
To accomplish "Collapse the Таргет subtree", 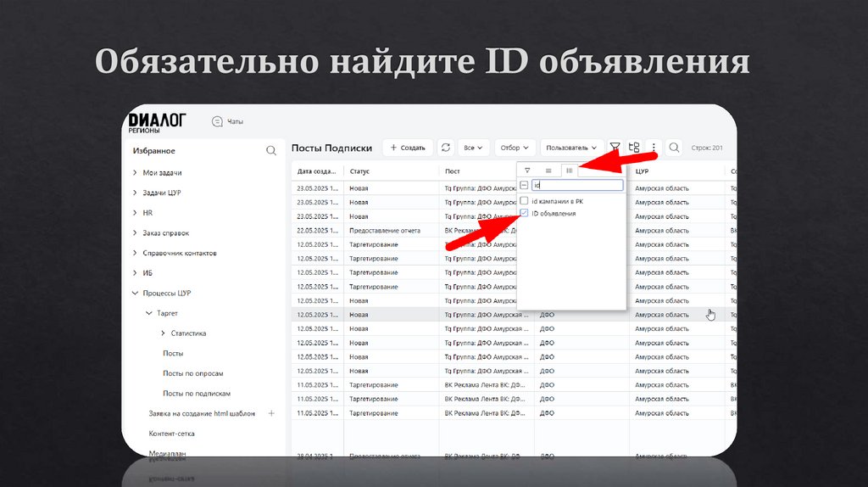I will pos(149,313).
